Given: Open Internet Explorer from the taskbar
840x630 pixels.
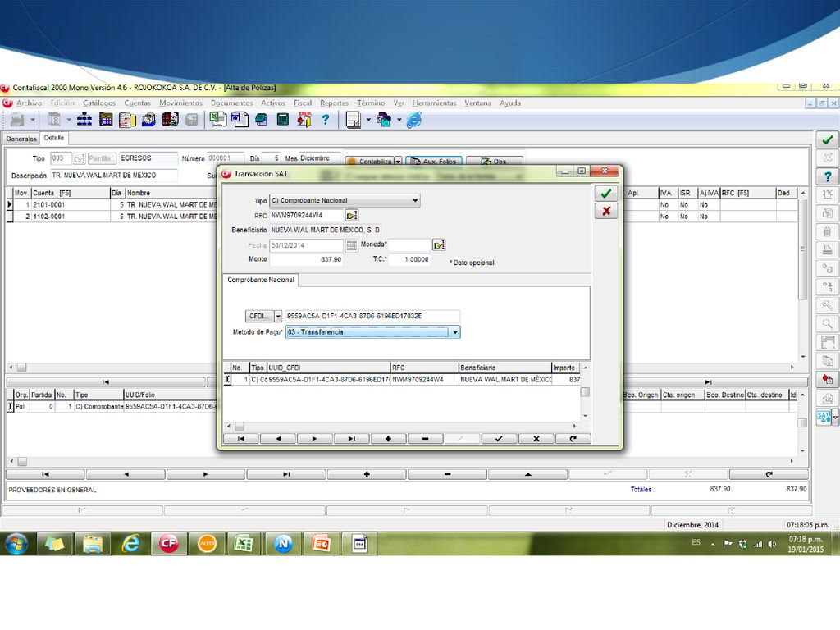Looking at the screenshot, I should point(130,544).
